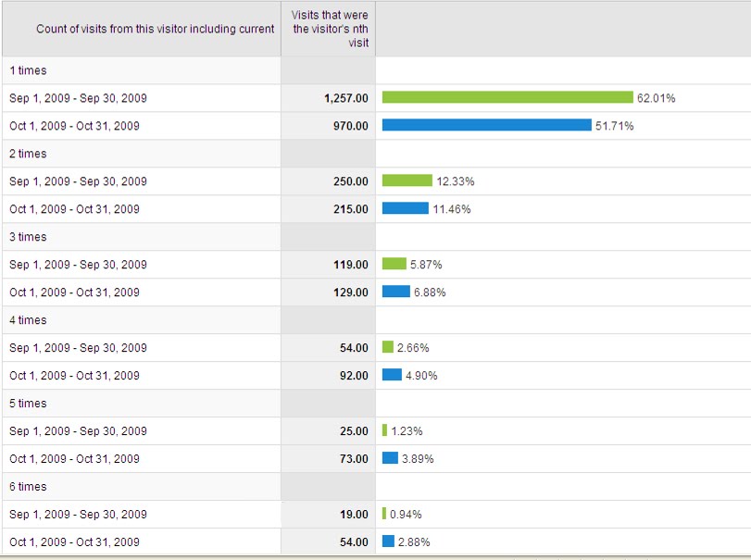Click the green 12.33% bar
Image resolution: width=751 pixels, height=560 pixels.
[407, 180]
